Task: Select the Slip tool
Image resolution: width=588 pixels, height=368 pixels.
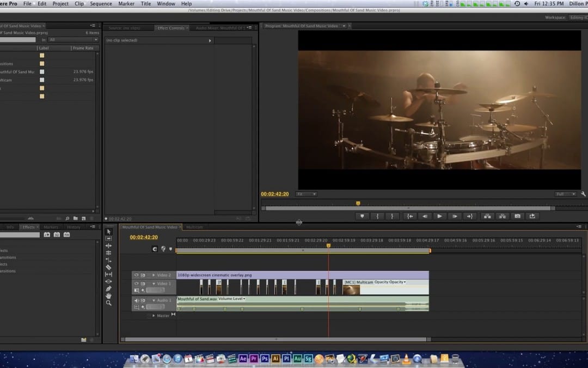Action: pos(109,274)
